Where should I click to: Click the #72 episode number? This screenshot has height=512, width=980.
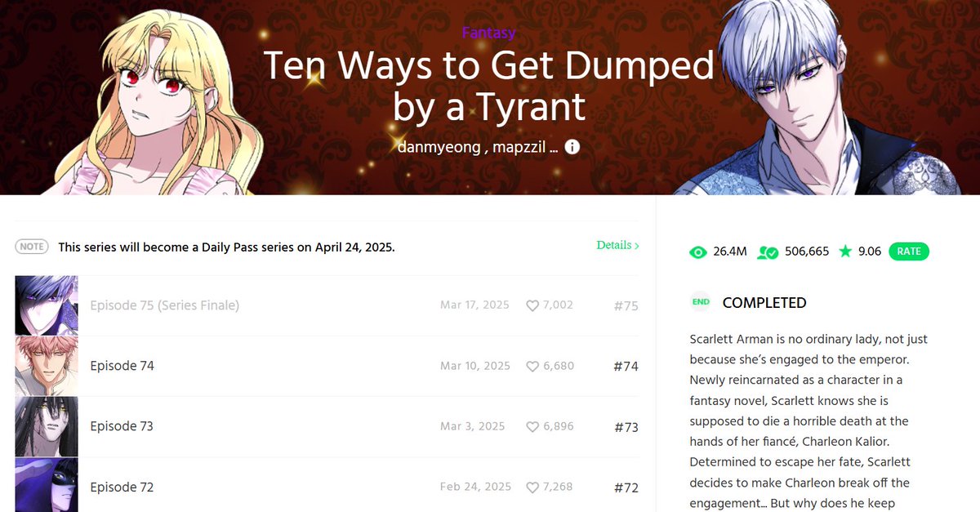click(626, 488)
